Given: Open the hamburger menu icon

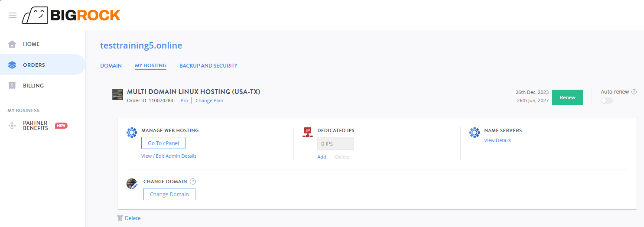Looking at the screenshot, I should pyautogui.click(x=13, y=15).
